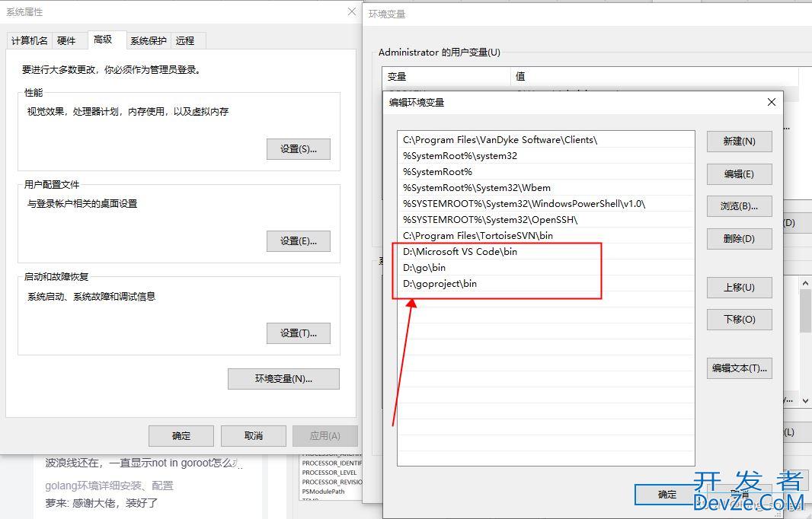Close the 系统属性 window
The height and width of the screenshot is (519, 812).
352,11
